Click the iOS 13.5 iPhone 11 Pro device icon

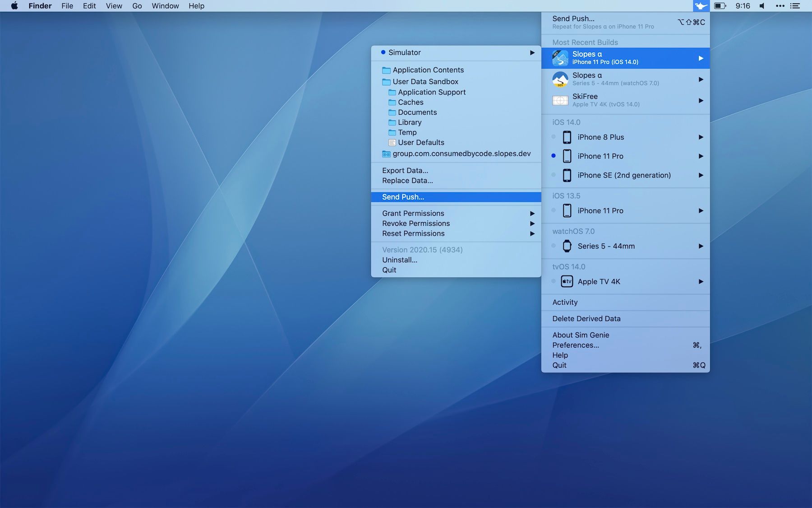(567, 211)
